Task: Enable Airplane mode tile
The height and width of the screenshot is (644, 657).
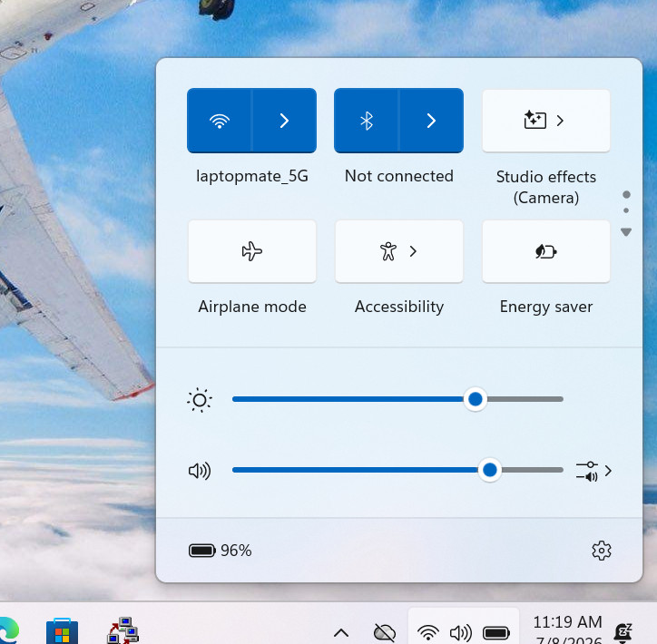Action: 252,251
